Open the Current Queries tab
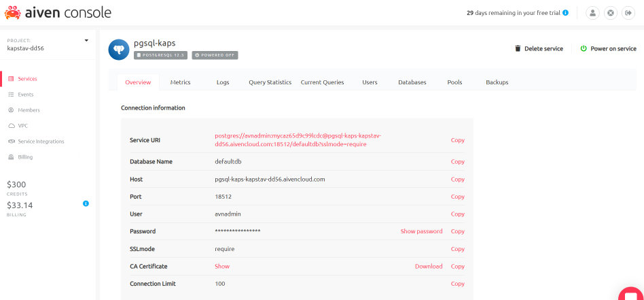Image resolution: width=644 pixels, height=300 pixels. click(322, 82)
